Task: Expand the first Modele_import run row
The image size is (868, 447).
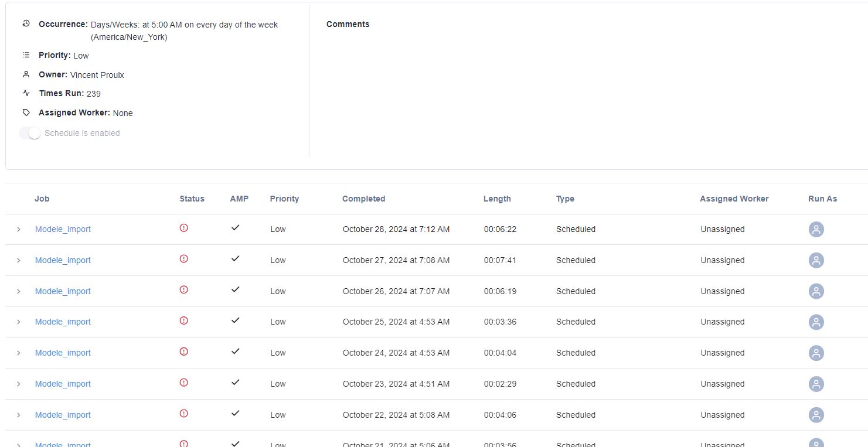Action: point(18,229)
